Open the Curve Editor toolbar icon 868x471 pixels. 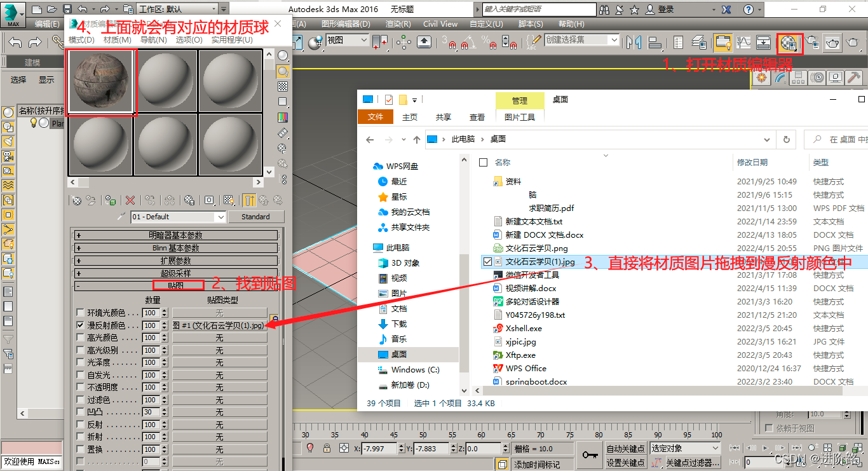(x=743, y=43)
